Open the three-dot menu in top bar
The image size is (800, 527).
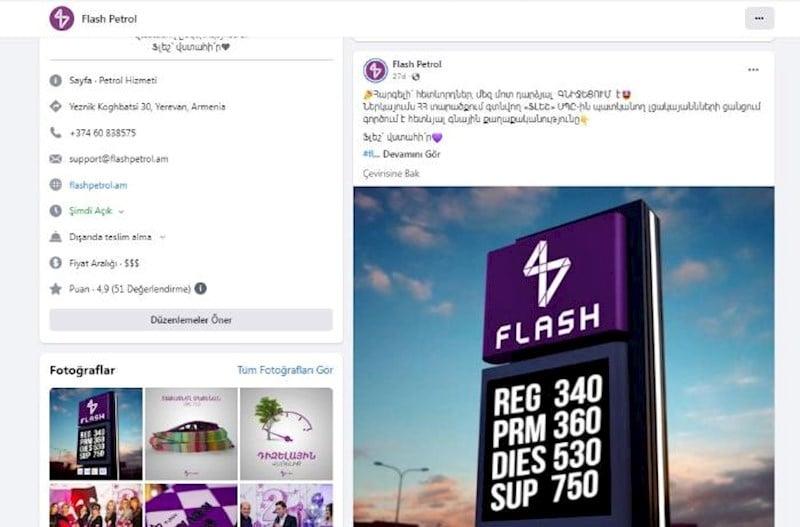pyautogui.click(x=759, y=18)
